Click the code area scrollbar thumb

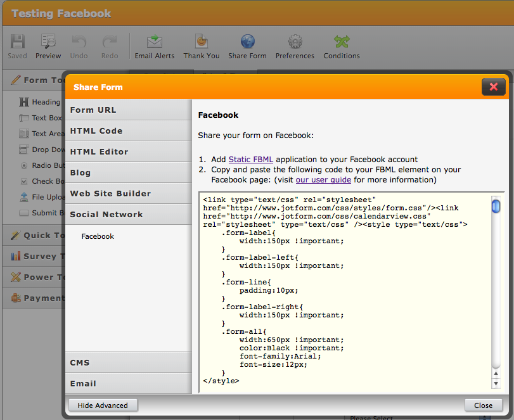[x=496, y=206]
